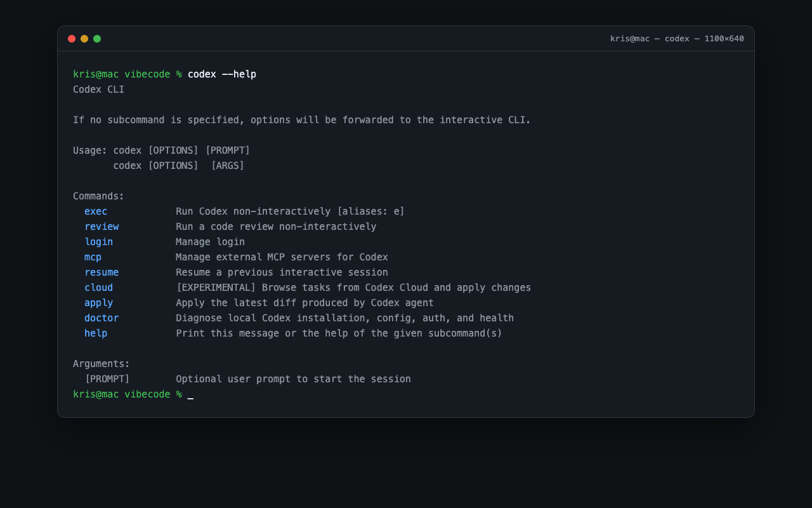The image size is (812, 508).
Task: Click the red close window button
Action: (x=72, y=39)
